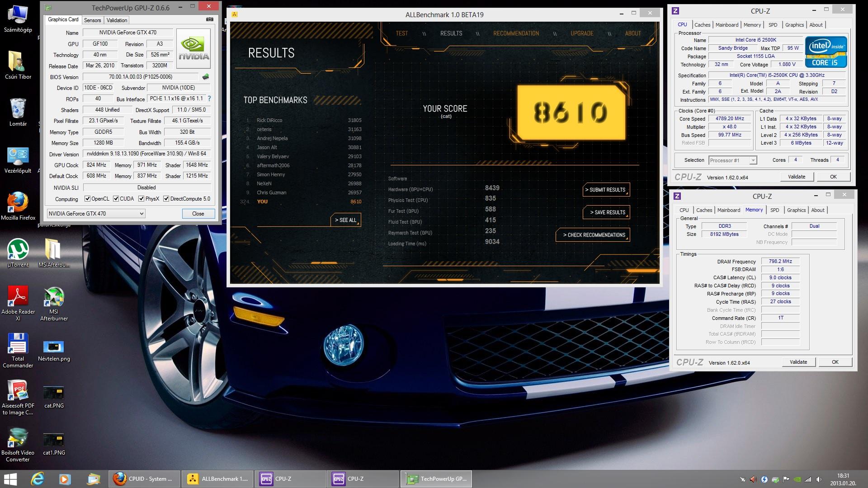
Task: Go to TEST in ALLBenchmark
Action: coord(401,33)
